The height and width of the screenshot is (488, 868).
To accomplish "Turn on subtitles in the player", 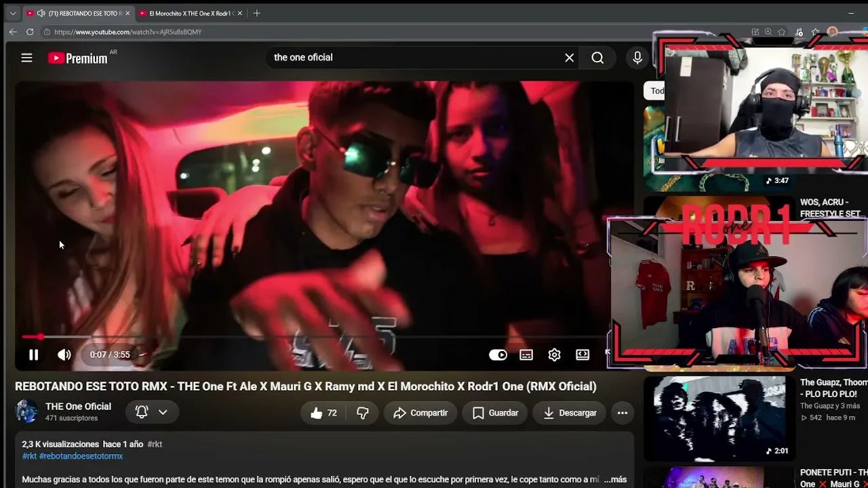I will 526,354.
